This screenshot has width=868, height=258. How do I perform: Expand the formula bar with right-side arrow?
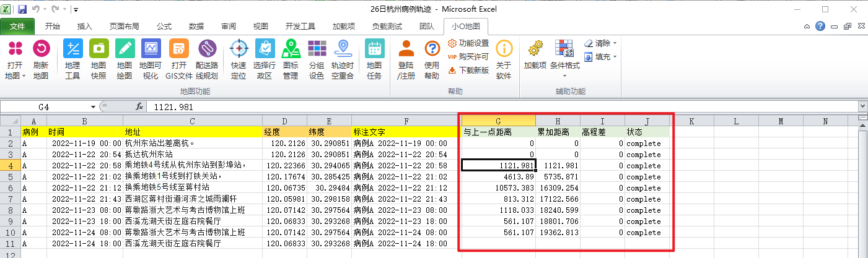coord(862,106)
